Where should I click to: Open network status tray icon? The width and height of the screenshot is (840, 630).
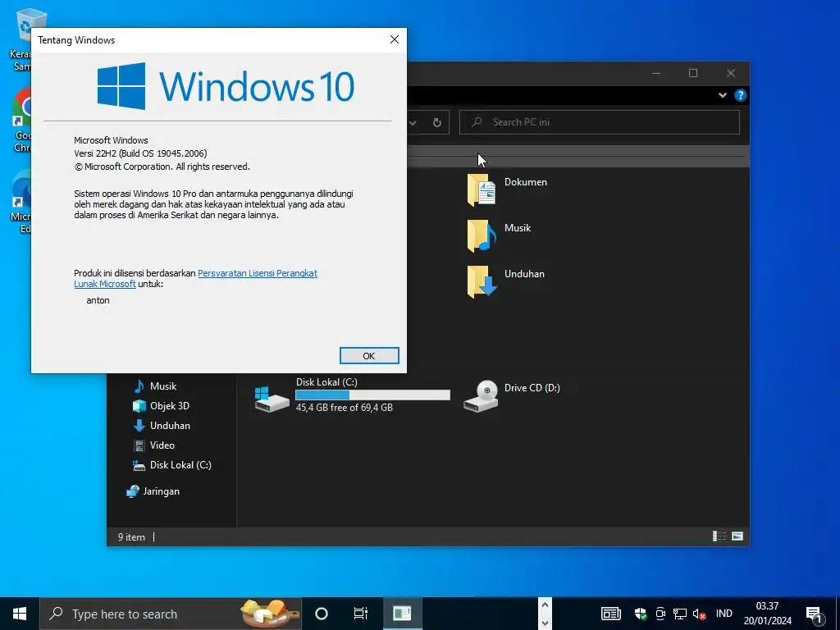click(680, 614)
